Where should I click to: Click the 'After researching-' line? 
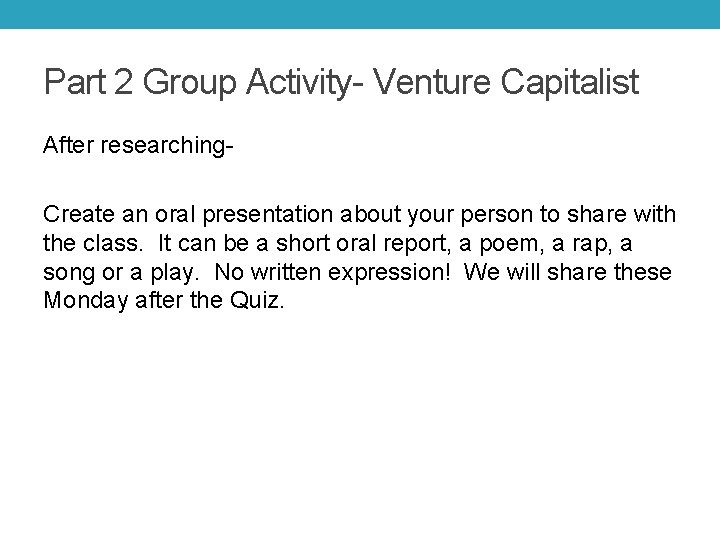[138, 146]
